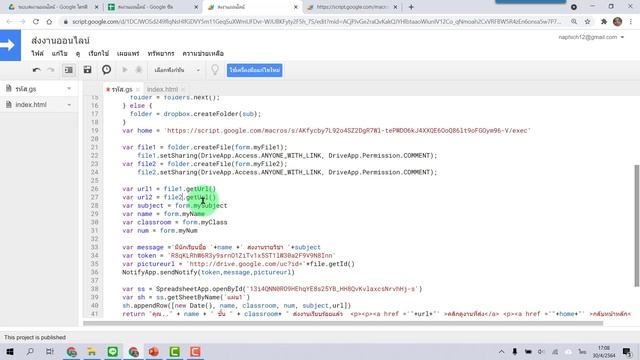Open the select function dropdown
Image resolution: width=640 pixels, height=360 pixels.
point(177,70)
